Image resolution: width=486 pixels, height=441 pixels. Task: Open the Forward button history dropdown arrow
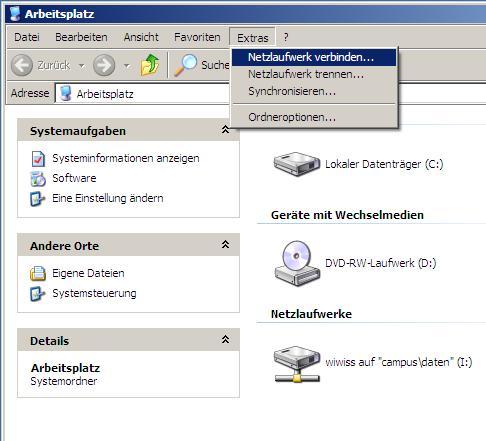(x=127, y=66)
